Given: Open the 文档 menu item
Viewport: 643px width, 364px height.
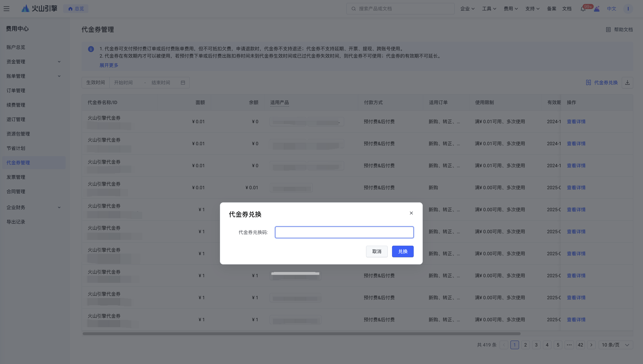Looking at the screenshot, I should [x=567, y=9].
